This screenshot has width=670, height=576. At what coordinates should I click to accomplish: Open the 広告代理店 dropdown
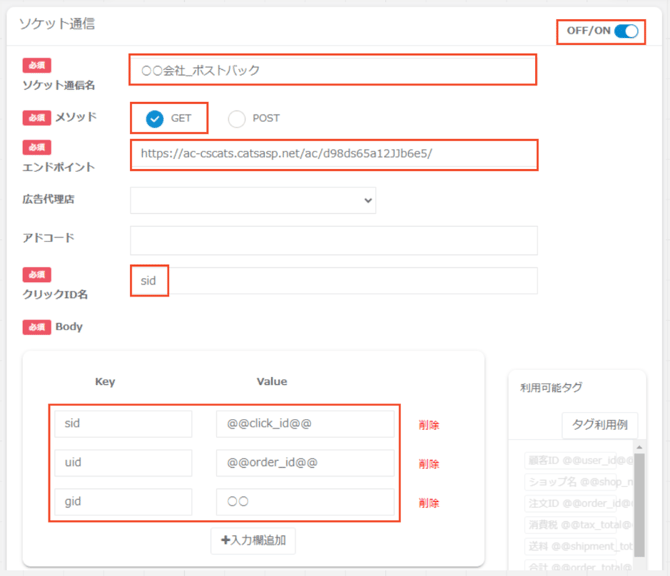point(252,200)
